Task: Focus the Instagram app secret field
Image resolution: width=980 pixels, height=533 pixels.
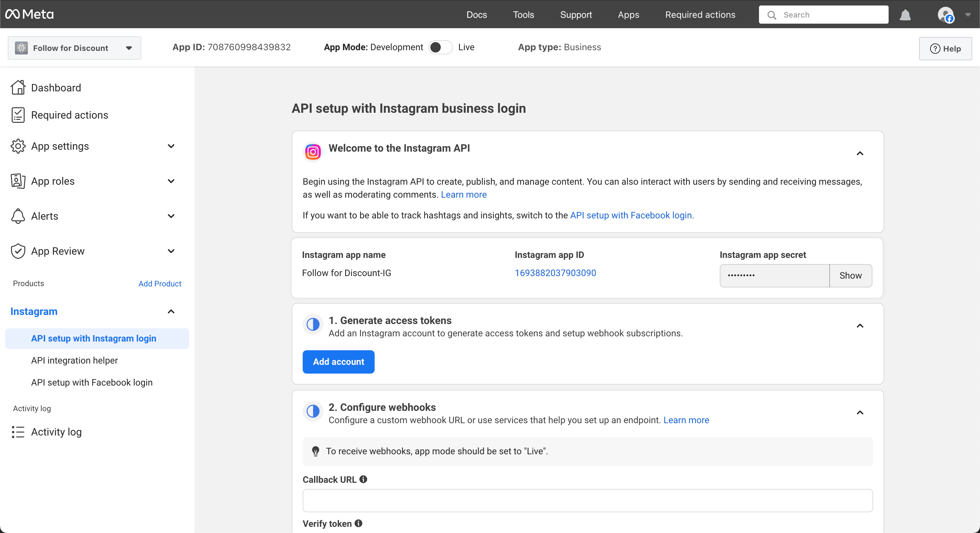Action: pos(775,275)
